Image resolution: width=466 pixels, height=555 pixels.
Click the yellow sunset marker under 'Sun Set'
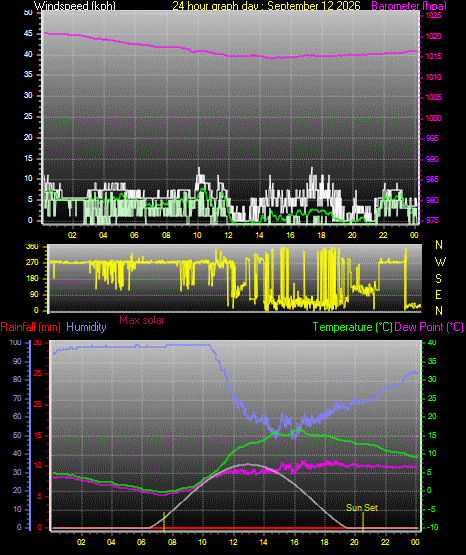(x=363, y=522)
